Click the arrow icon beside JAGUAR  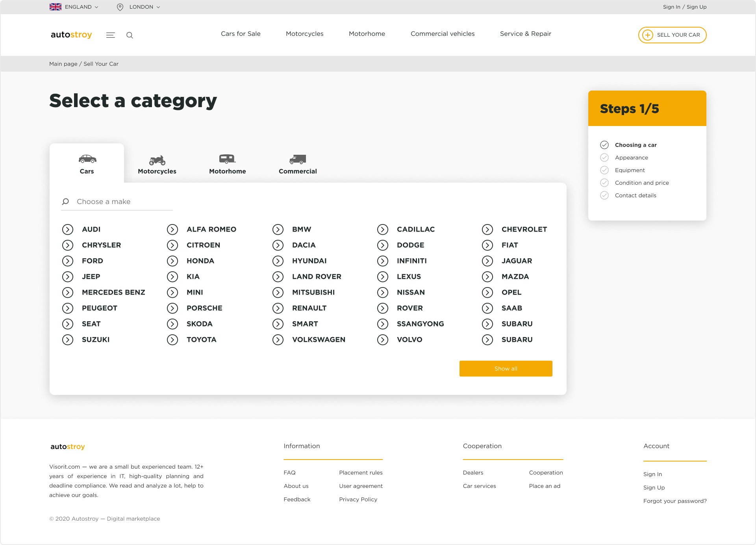(x=487, y=261)
